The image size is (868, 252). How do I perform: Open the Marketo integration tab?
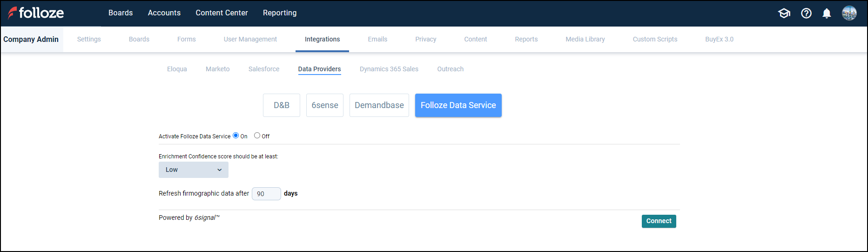pos(217,69)
